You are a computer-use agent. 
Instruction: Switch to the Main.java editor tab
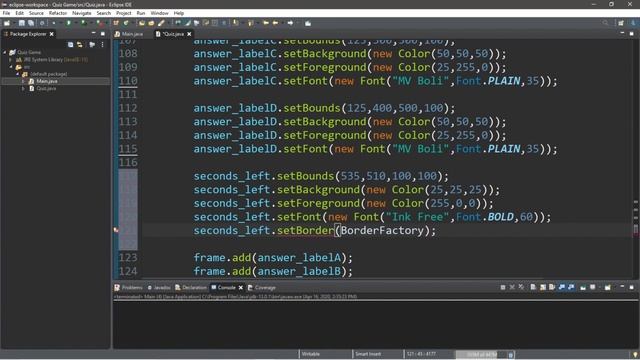pos(129,34)
